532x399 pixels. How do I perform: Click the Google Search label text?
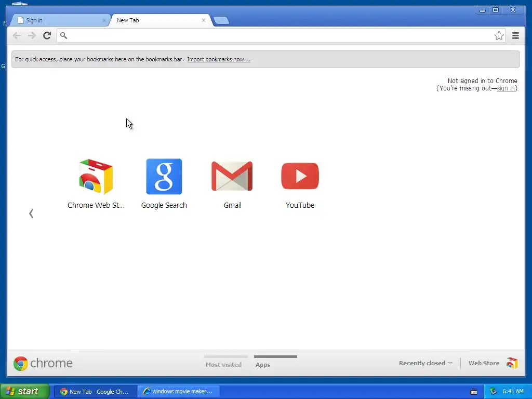pos(164,205)
